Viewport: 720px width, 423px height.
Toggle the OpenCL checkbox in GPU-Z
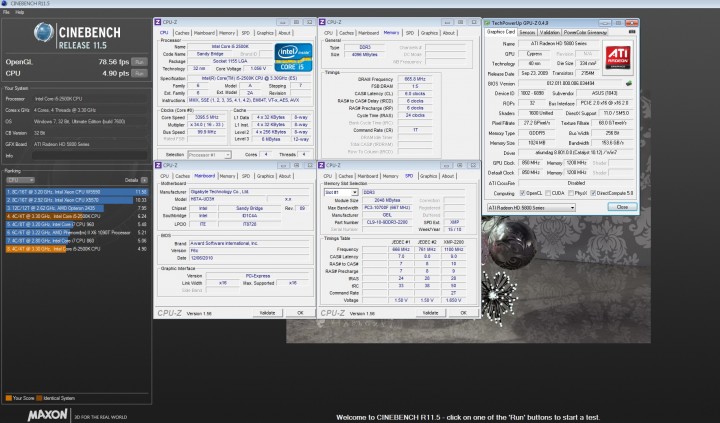(522, 193)
